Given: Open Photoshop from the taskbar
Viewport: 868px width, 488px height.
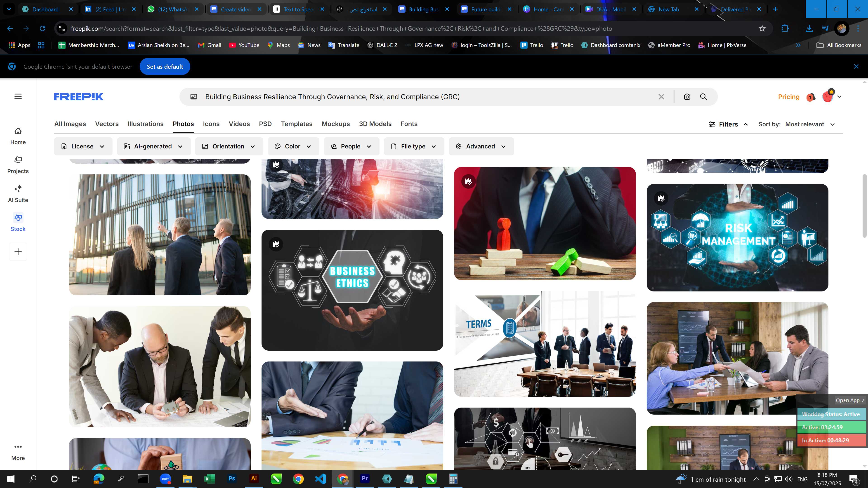Looking at the screenshot, I should click(232, 479).
